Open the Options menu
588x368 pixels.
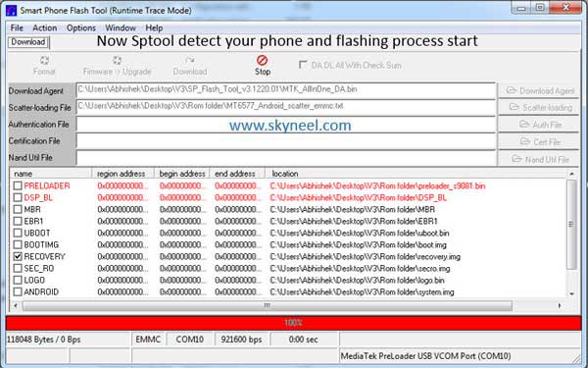pyautogui.click(x=81, y=27)
